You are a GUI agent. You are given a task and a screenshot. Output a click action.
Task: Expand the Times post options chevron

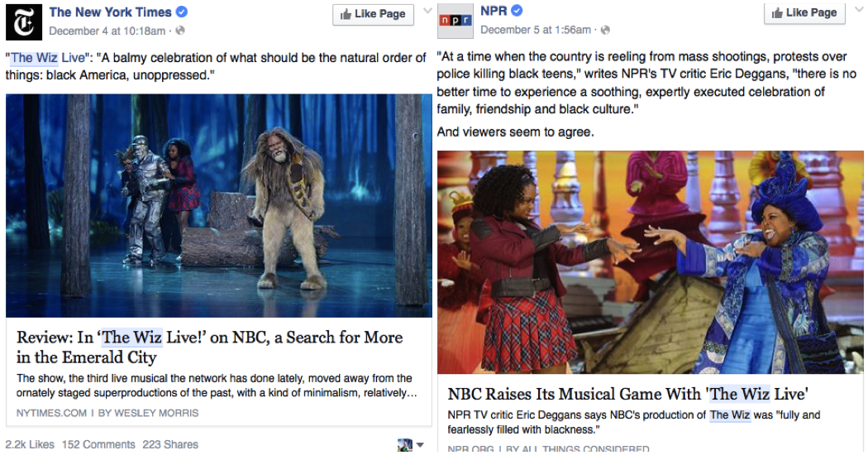[x=427, y=11]
